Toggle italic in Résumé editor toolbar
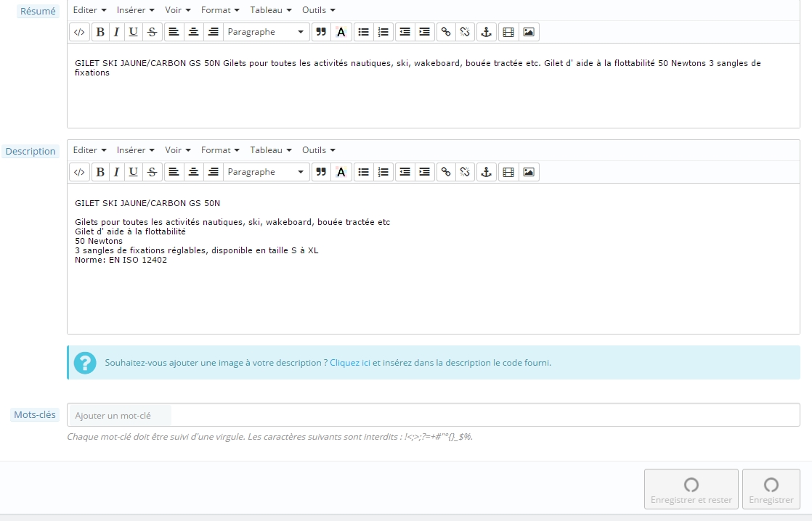The image size is (812, 521). pos(116,32)
